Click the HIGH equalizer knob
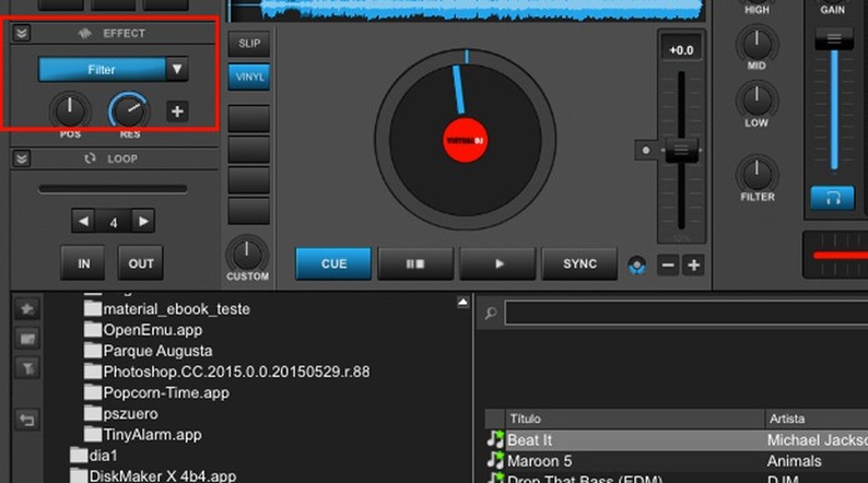 click(757, 2)
